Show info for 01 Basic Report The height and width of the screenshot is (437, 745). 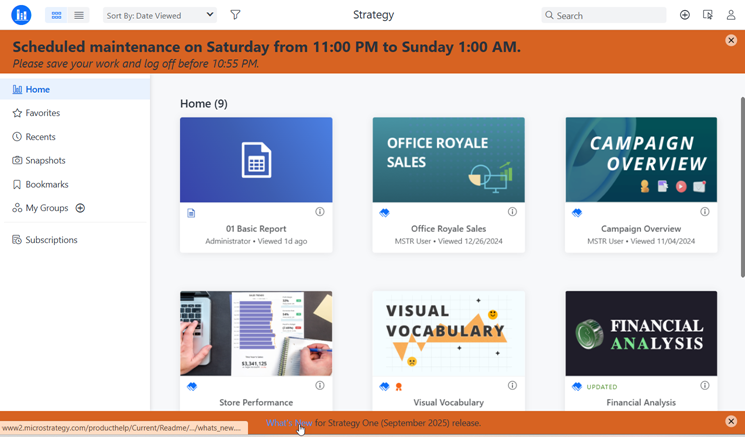coord(320,212)
